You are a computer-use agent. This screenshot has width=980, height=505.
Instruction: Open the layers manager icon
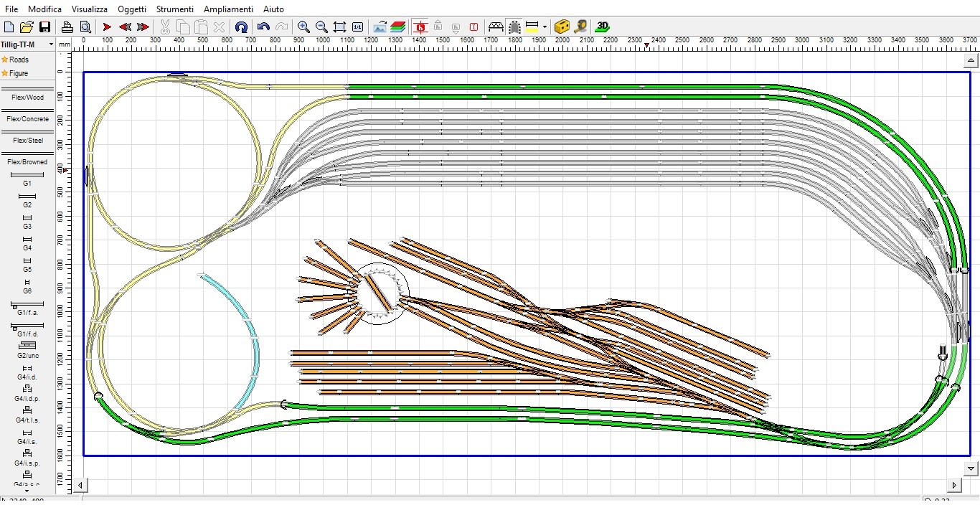point(398,27)
